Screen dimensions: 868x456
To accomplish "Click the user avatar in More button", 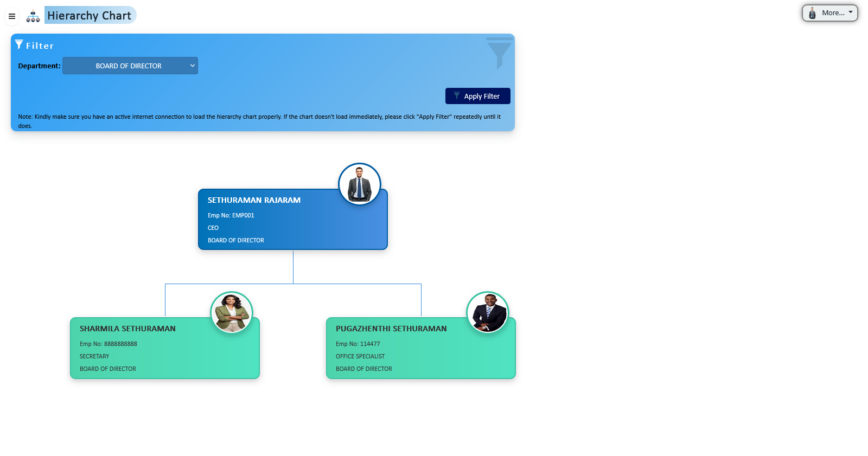I will coord(812,13).
